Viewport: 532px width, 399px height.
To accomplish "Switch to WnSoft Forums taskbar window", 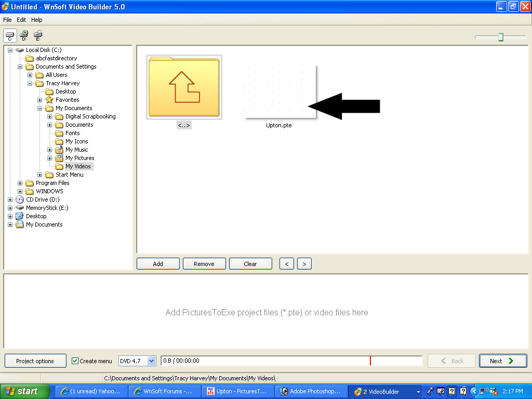I will click(x=165, y=391).
